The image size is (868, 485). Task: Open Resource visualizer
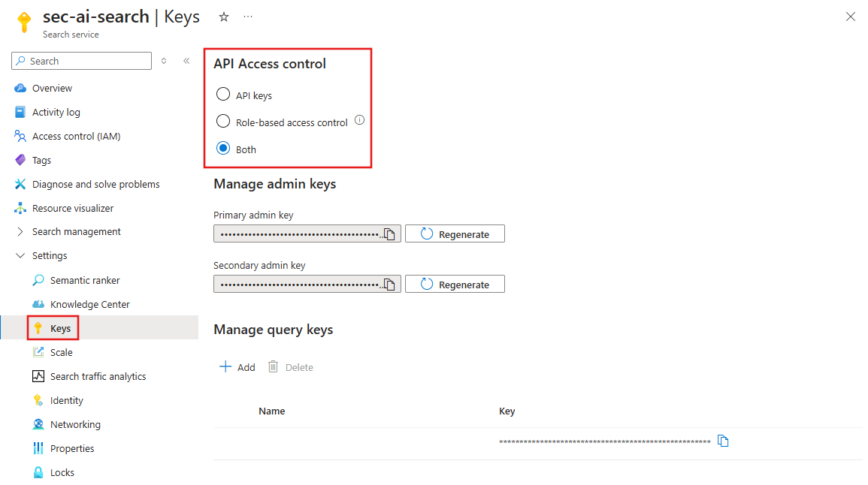pos(72,209)
